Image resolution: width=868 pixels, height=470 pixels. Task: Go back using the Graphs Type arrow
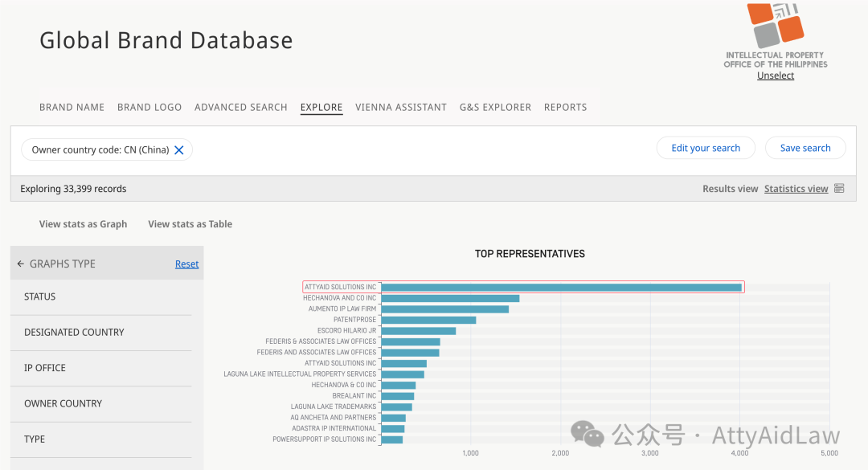20,264
